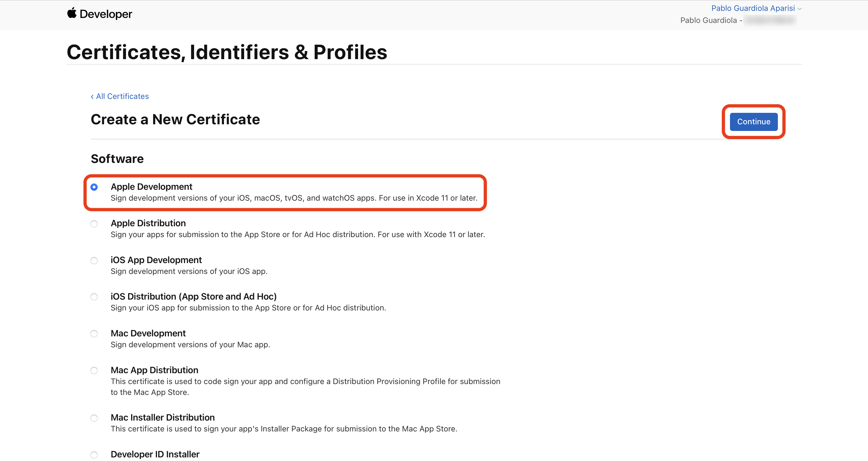868x461 pixels.
Task: Click the Mac Installer Distribution label
Action: 162,418
